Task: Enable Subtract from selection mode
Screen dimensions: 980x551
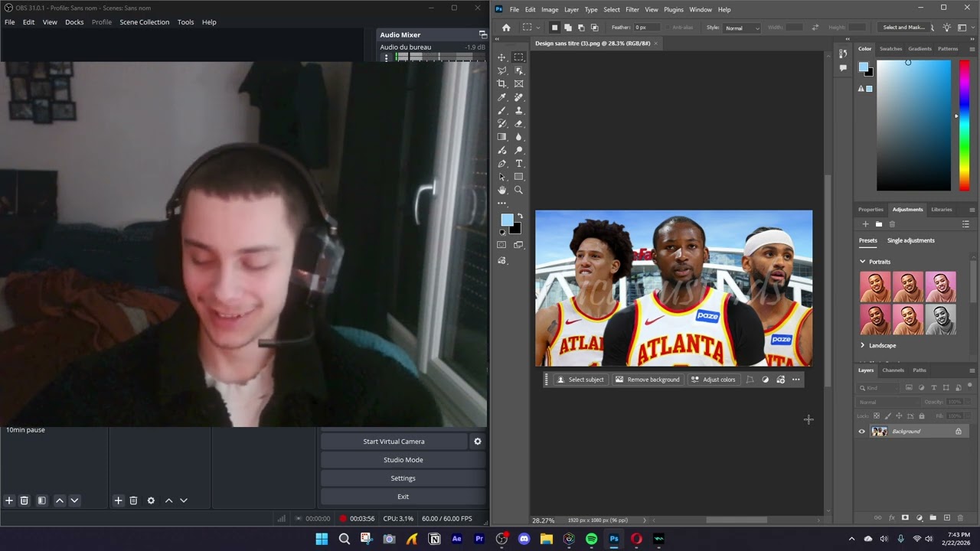Action: coord(581,28)
